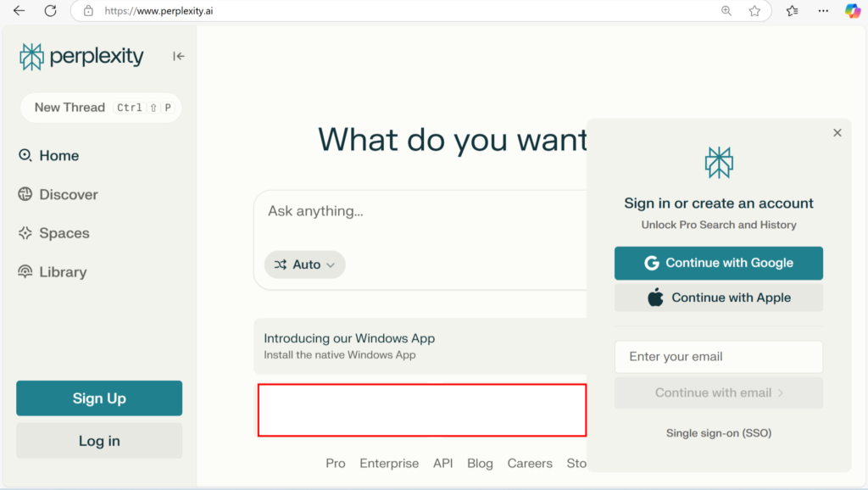Image resolution: width=868 pixels, height=490 pixels.
Task: Collapse the sidebar with arrow icon
Action: [x=178, y=56]
